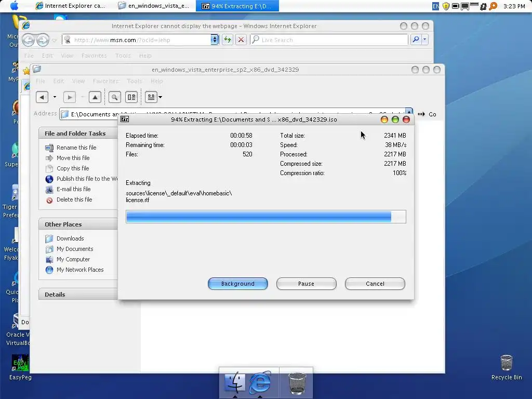Click the trash can in dock
532x399 pixels.
(x=297, y=383)
